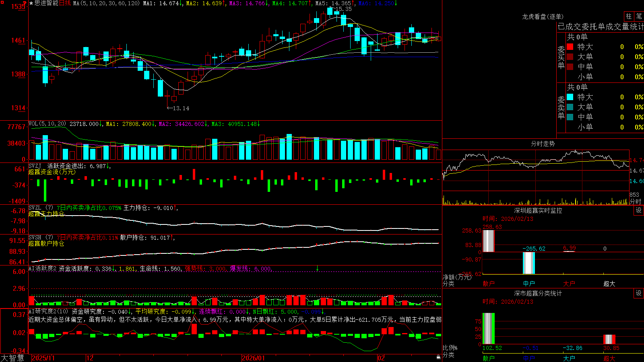Click the 龙虎看盘(逐单) panel title
The width and height of the screenshot is (644, 362).
[543, 16]
